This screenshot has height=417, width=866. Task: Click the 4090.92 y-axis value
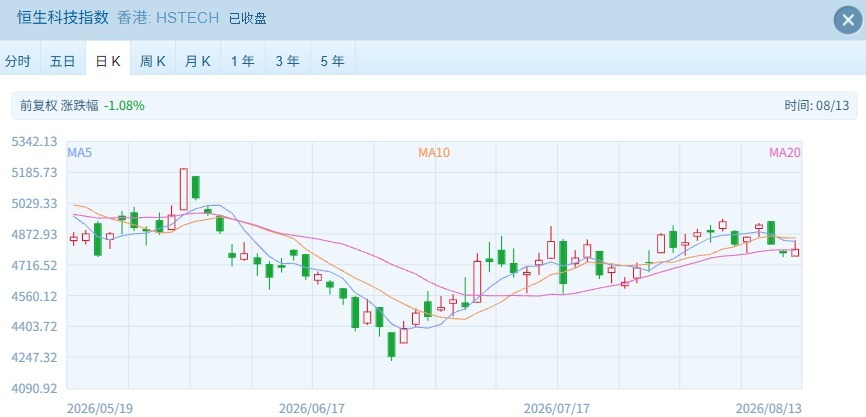[x=34, y=388]
